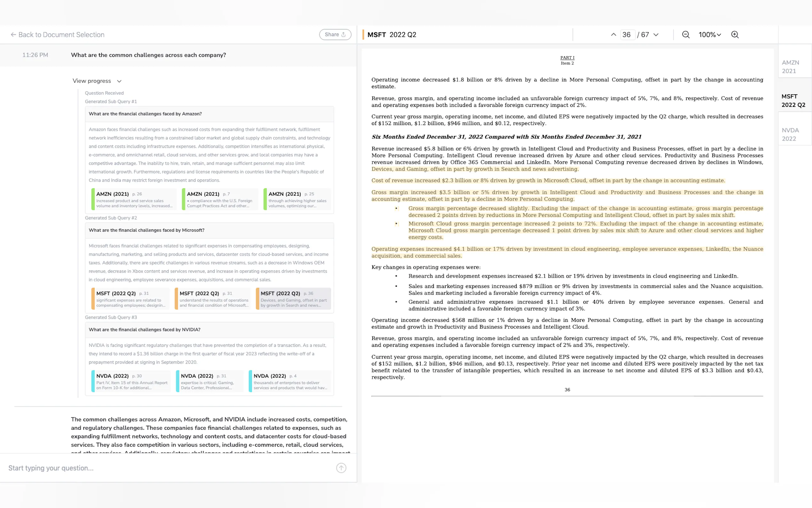
Task: Go to previous page with up chevron
Action: pos(613,35)
